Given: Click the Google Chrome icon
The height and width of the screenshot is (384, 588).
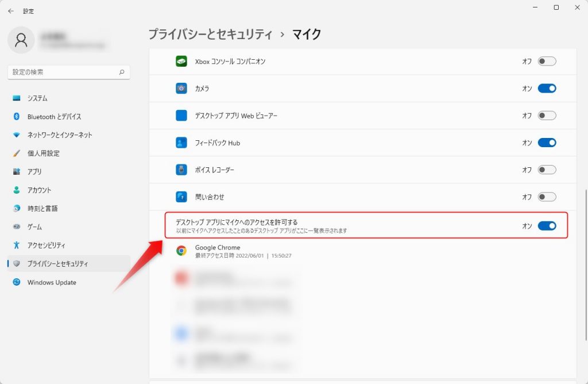Looking at the screenshot, I should [x=181, y=251].
